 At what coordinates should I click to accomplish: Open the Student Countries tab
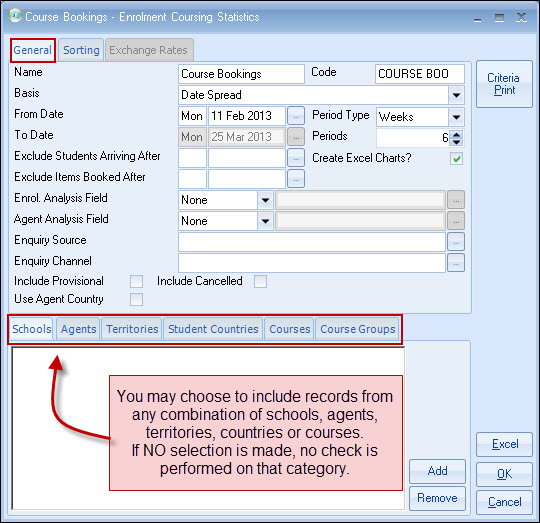point(213,329)
